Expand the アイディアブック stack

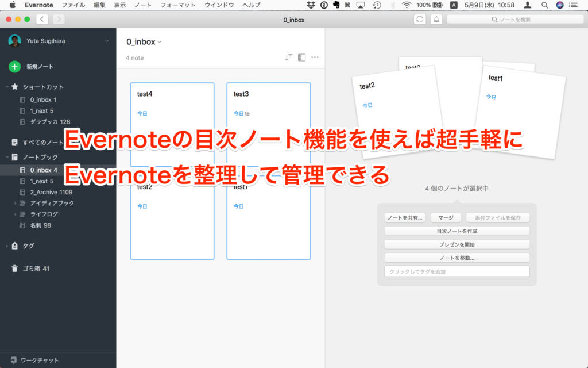pos(16,203)
